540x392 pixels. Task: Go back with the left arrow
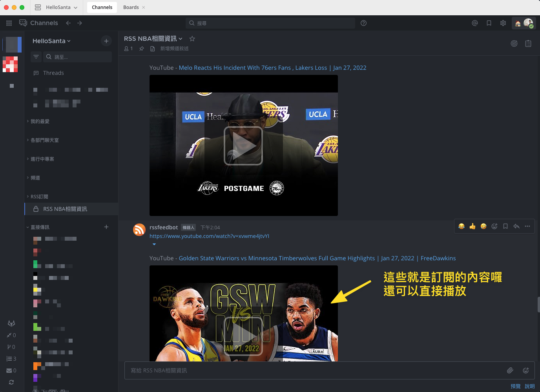coord(68,23)
